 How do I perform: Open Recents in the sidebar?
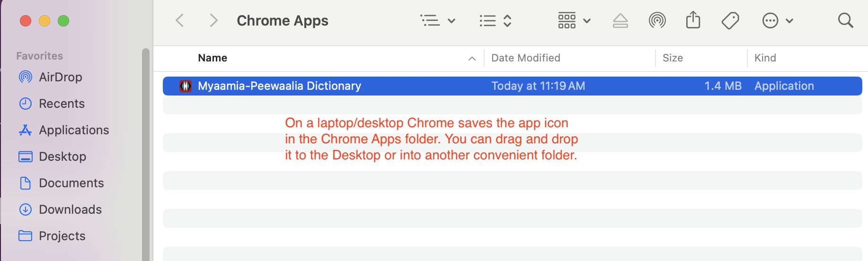(62, 104)
